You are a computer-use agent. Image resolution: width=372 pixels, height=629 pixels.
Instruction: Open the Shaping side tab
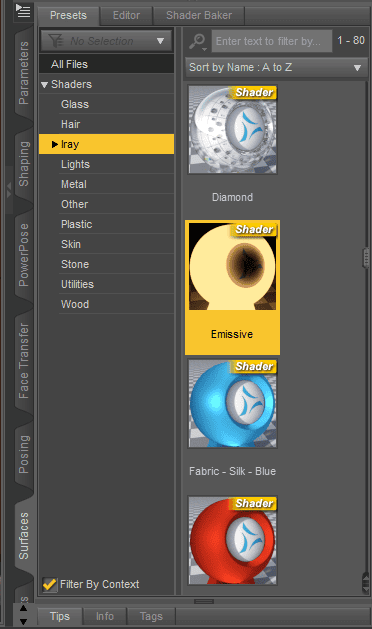[24, 164]
